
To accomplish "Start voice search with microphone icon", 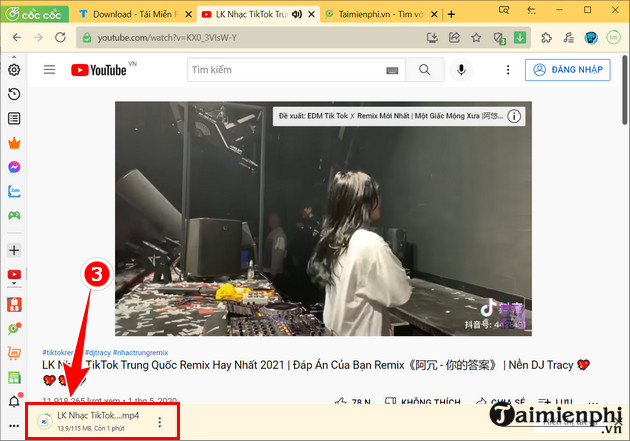I will click(x=461, y=70).
